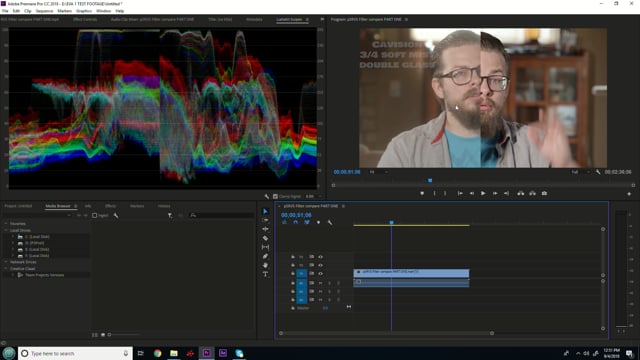Screen dimensions: 640x360
Task: Click Step Forward one frame button
Action: [495, 193]
